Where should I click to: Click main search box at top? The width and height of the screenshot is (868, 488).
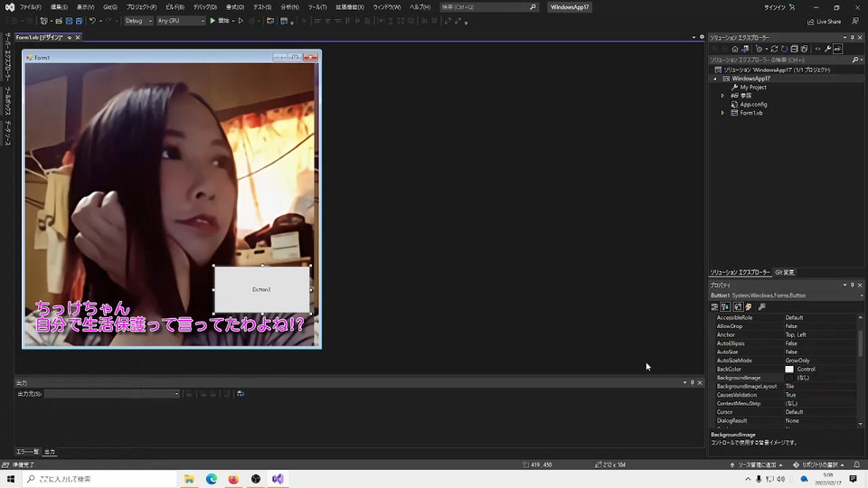pos(489,7)
